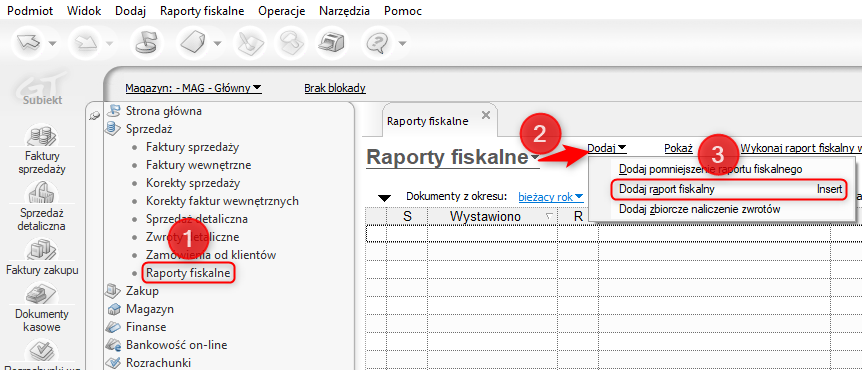Click the S column header
This screenshot has height=370, width=862.
[407, 216]
